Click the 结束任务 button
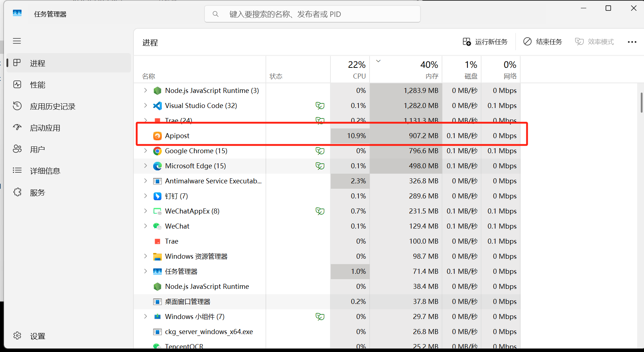Image resolution: width=644 pixels, height=352 pixels. tap(542, 42)
